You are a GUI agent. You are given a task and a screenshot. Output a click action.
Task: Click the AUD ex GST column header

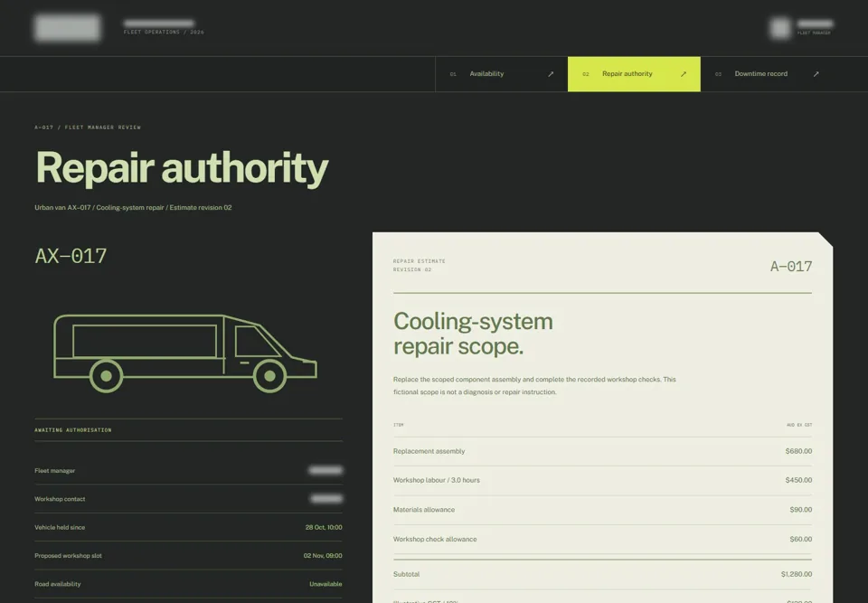tap(799, 425)
